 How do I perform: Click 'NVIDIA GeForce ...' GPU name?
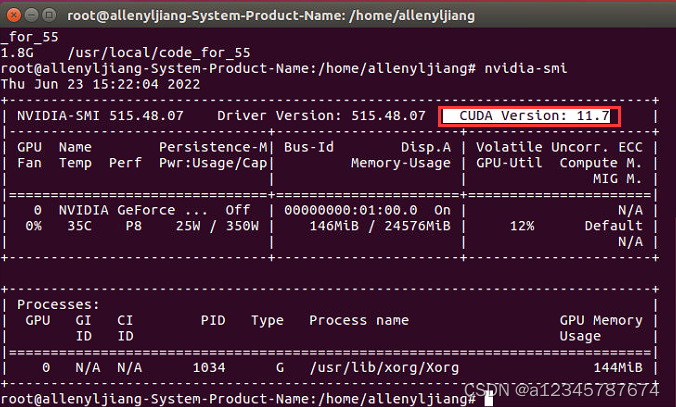pyautogui.click(x=133, y=210)
